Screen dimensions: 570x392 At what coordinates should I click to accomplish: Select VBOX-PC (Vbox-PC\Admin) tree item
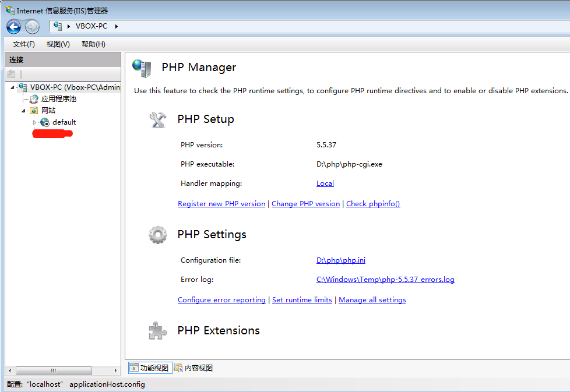click(x=75, y=87)
